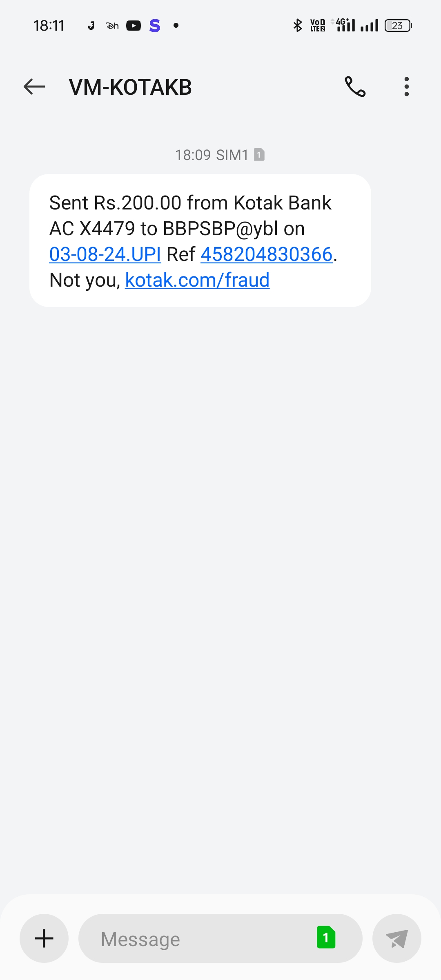The width and height of the screenshot is (441, 980).
Task: Tap the VoLTE 2 status icon
Action: 318,25
